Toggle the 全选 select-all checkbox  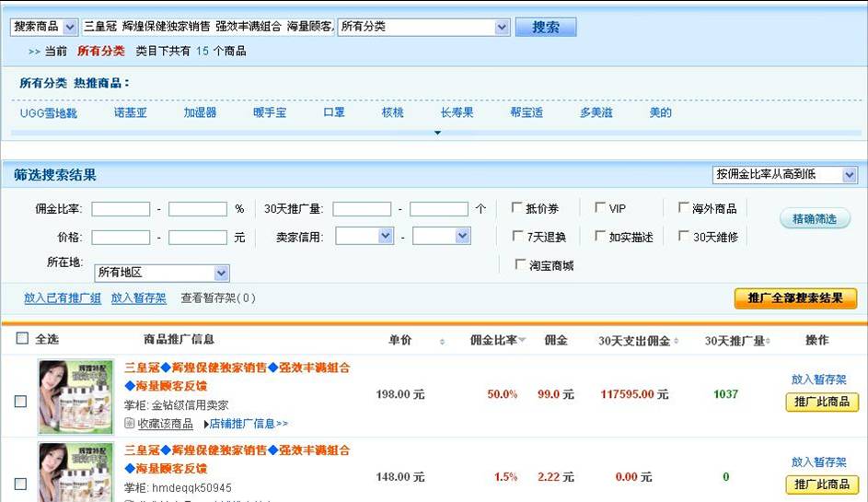point(22,339)
